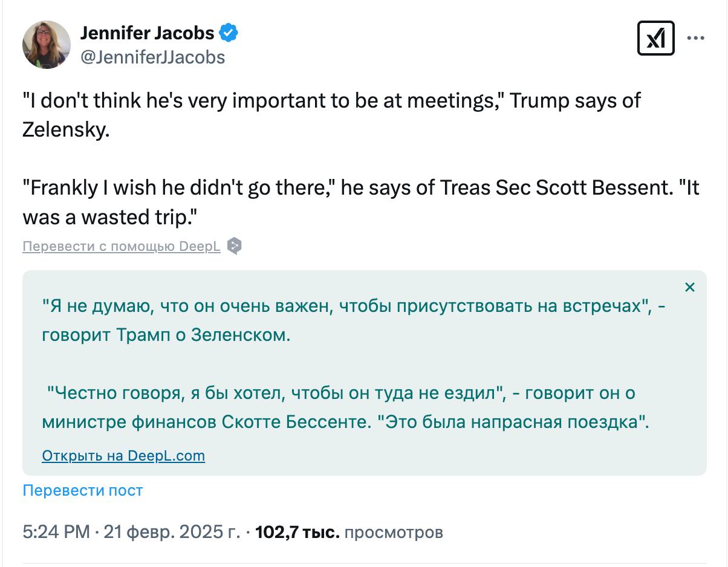Screen dimensions: 728x567
Task: Click the "It was a wasted trip" sentence
Action: (112, 217)
